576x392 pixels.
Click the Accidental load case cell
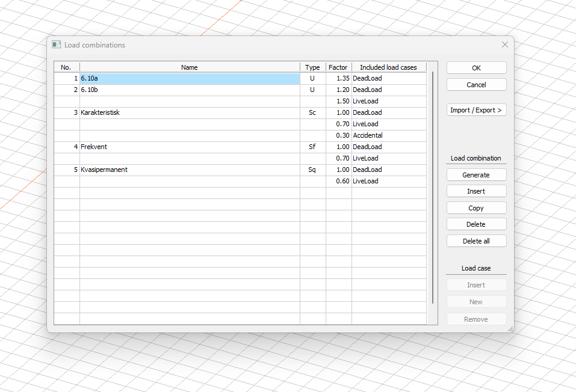388,135
